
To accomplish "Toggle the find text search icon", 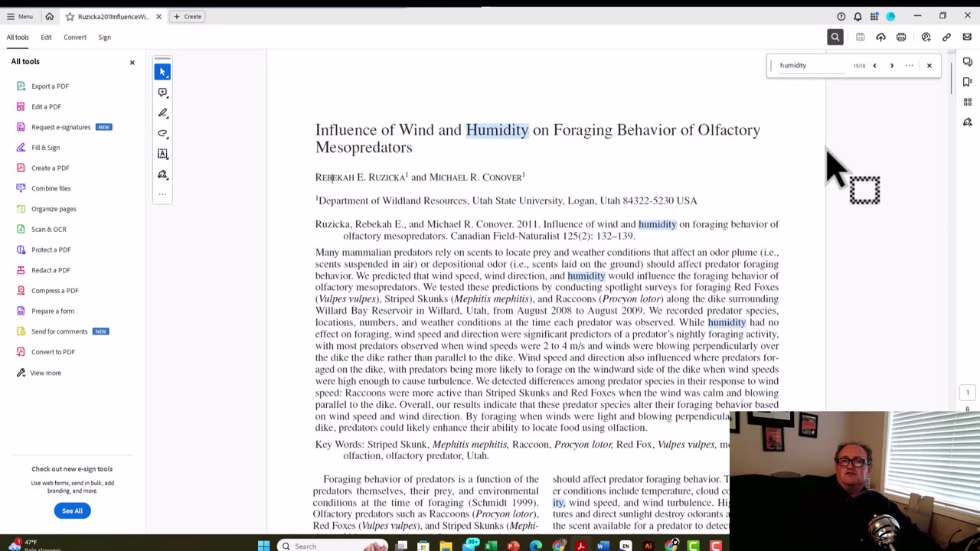I will pos(835,37).
